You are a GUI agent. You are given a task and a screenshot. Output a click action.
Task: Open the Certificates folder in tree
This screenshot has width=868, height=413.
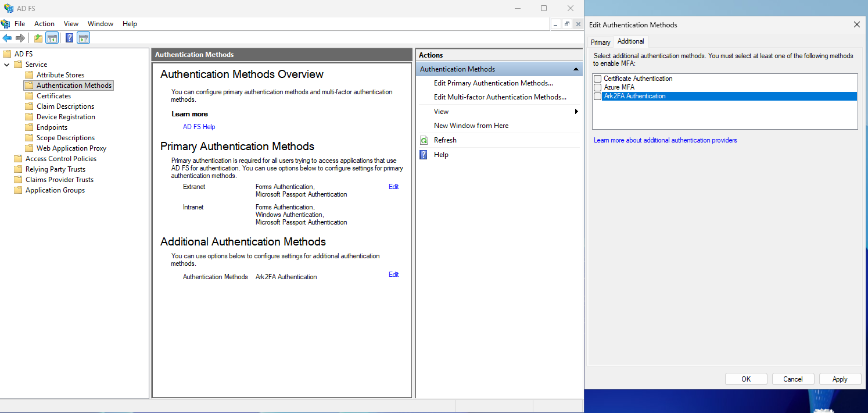53,96
